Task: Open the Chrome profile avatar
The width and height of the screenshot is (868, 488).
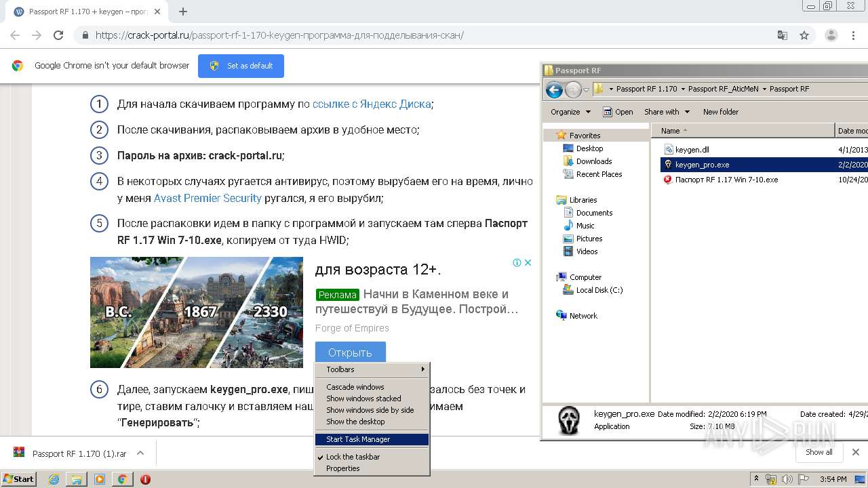Action: click(831, 35)
